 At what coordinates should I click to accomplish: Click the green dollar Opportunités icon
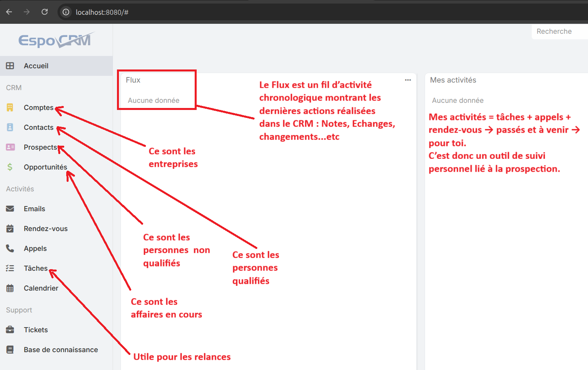point(10,167)
